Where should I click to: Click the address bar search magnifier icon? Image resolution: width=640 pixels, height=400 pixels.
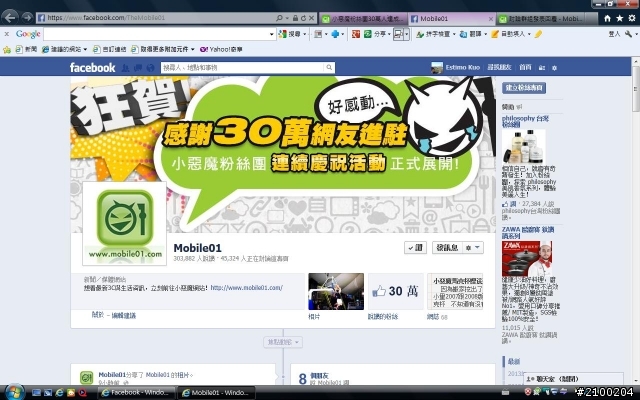(280, 18)
